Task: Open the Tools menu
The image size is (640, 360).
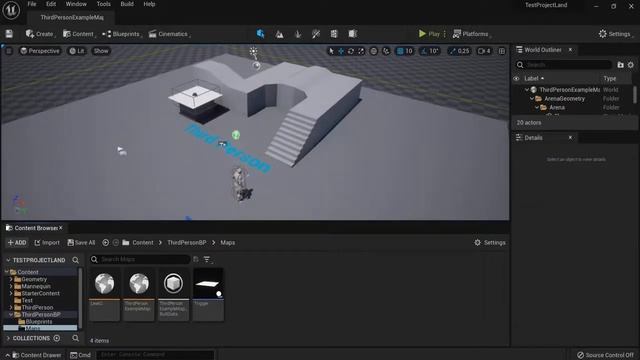Action: coord(104,4)
